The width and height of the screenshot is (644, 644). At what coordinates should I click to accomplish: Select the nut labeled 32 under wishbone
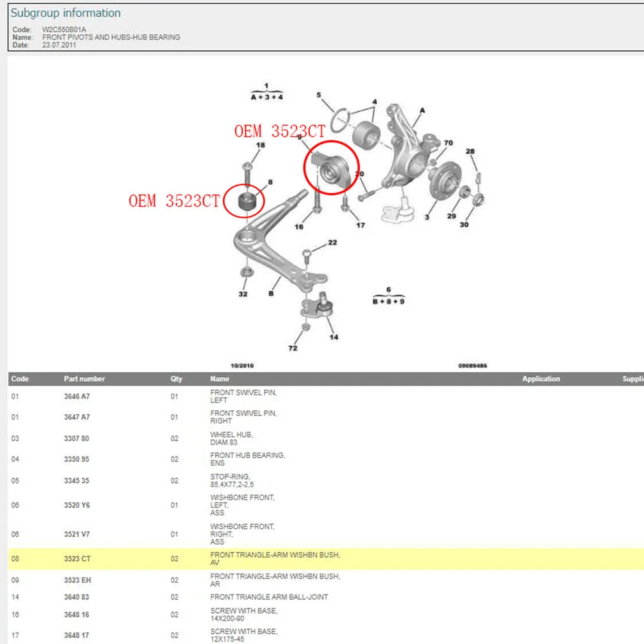247,272
